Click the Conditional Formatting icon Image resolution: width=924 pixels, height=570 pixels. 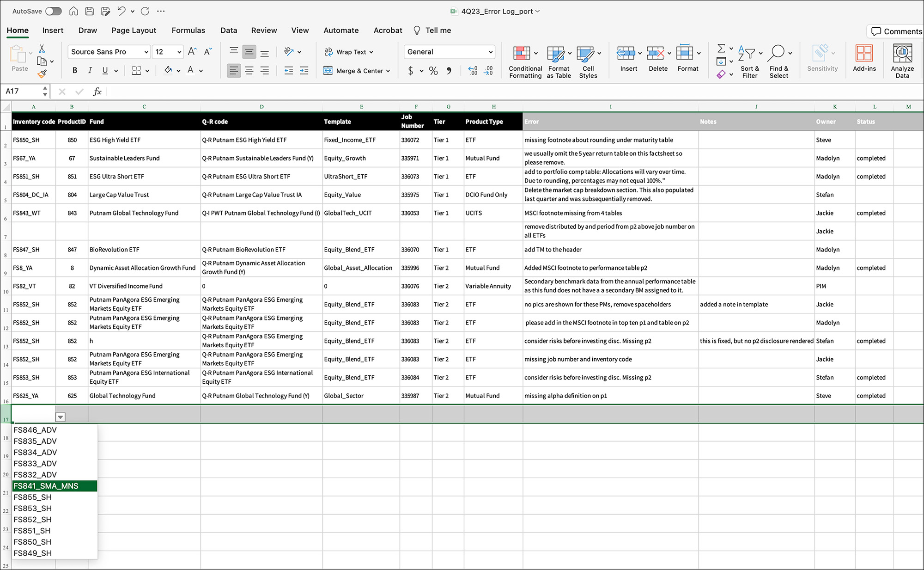(x=522, y=54)
